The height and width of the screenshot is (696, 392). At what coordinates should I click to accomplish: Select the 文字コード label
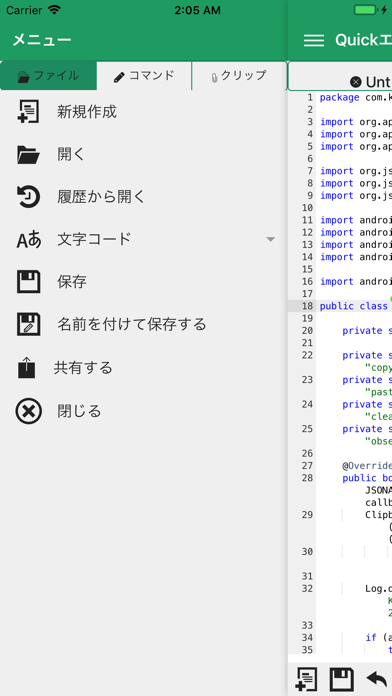pyautogui.click(x=94, y=239)
